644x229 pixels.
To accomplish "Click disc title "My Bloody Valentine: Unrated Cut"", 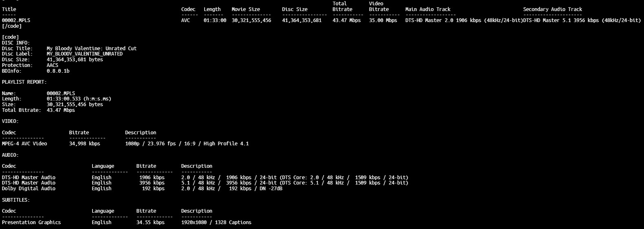I will tap(91, 48).
